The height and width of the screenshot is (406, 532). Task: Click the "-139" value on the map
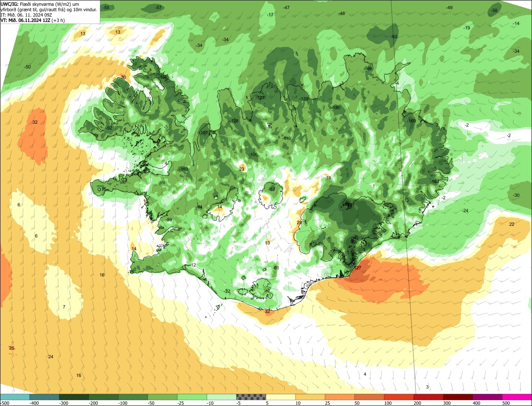[x=304, y=99]
